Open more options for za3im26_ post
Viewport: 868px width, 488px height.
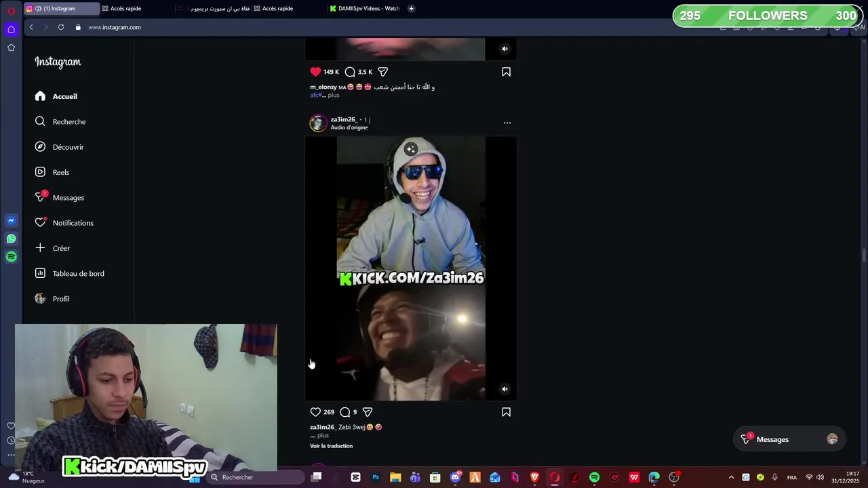click(507, 123)
